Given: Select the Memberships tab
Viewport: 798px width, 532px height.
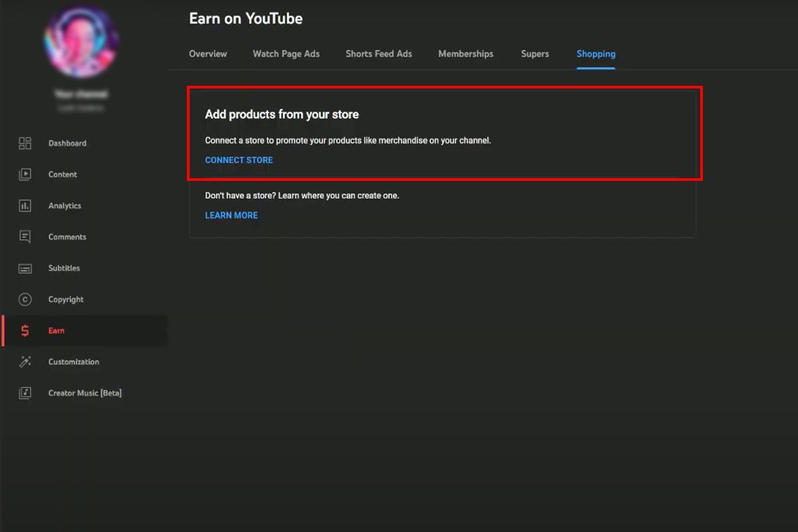Looking at the screenshot, I should [x=465, y=54].
